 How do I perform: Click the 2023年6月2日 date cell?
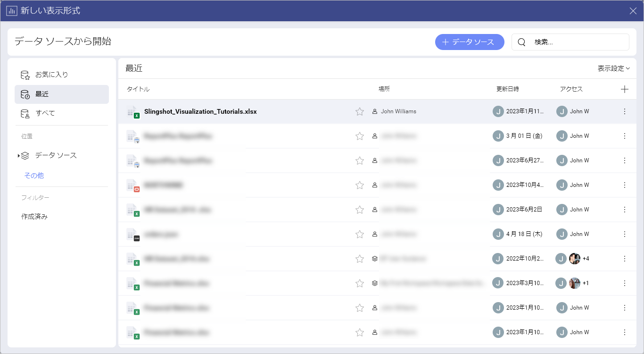pos(524,210)
